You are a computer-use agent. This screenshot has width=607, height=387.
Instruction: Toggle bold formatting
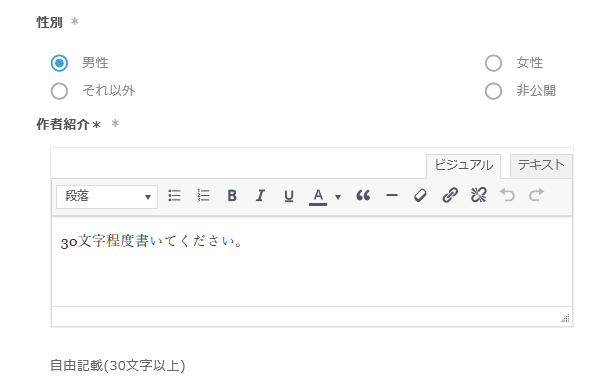(232, 196)
